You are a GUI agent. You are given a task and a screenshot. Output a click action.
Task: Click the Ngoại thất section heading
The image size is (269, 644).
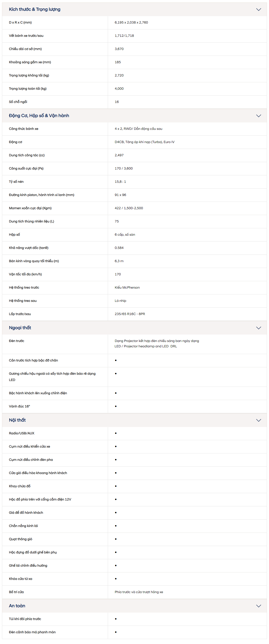click(x=20, y=328)
